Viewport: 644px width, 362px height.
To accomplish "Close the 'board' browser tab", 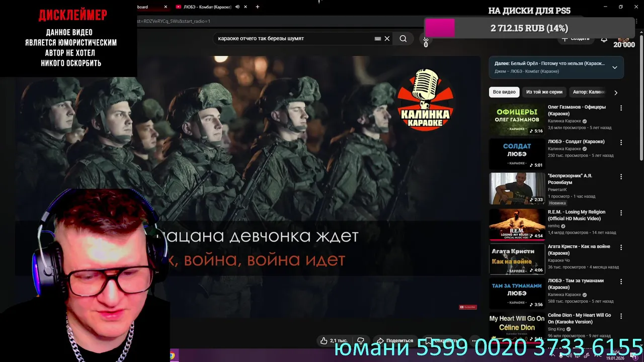I will [x=166, y=7].
